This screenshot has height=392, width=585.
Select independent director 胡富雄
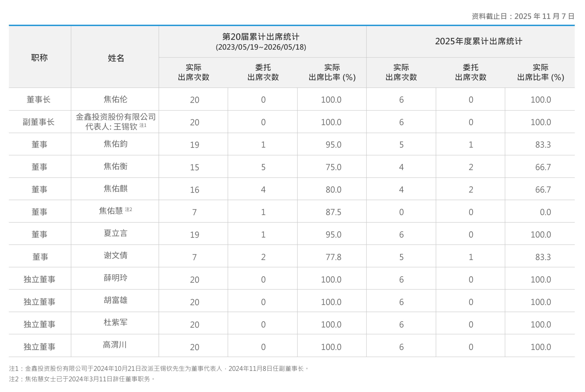tap(116, 300)
